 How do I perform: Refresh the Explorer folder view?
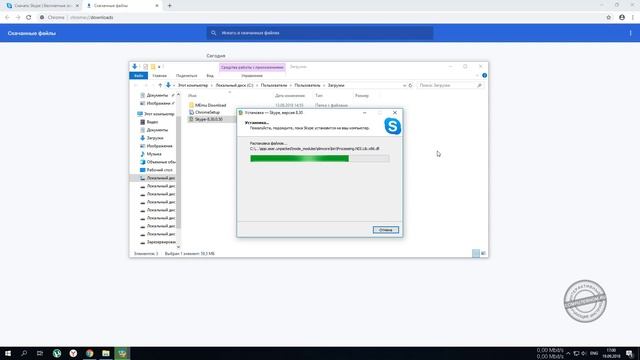click(x=411, y=85)
